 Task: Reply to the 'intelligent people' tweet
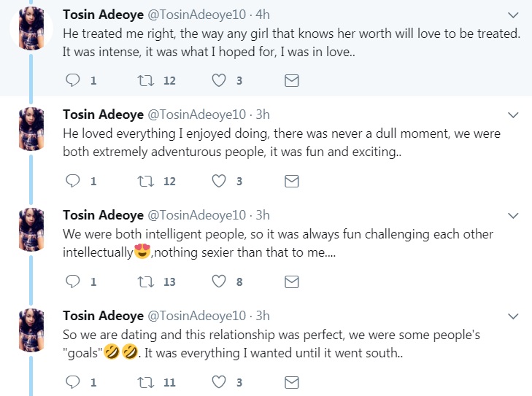[72, 282]
